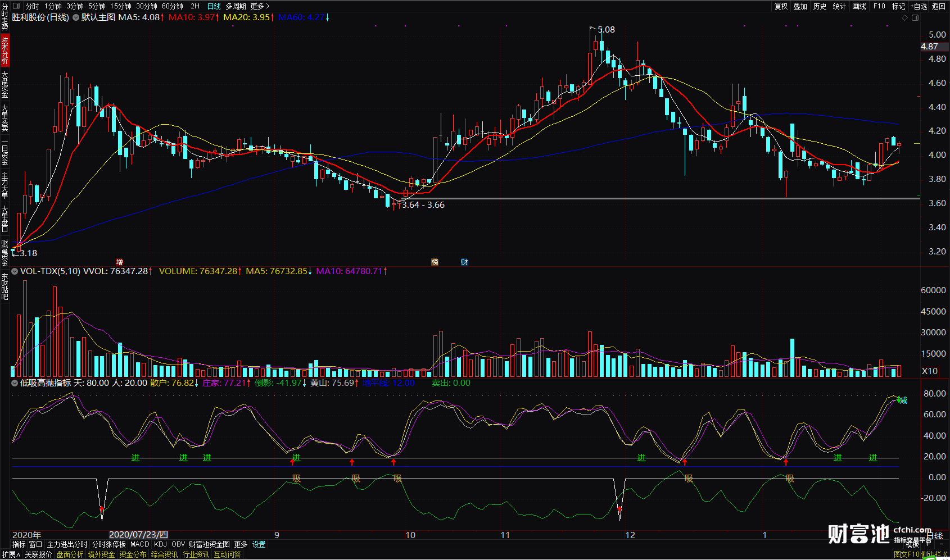Toggle the 叠加 overlay option
The width and height of the screenshot is (950, 560).
click(x=800, y=6)
